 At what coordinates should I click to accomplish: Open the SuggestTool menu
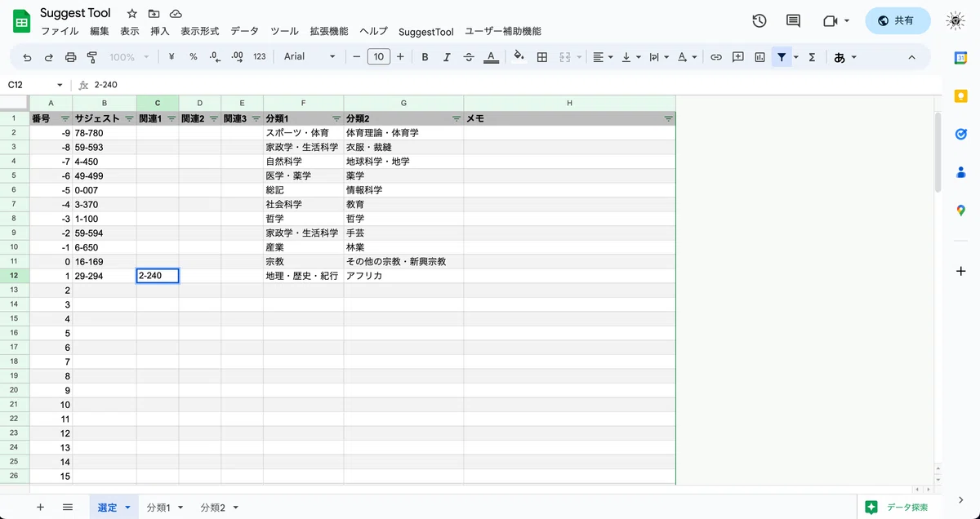click(x=426, y=32)
